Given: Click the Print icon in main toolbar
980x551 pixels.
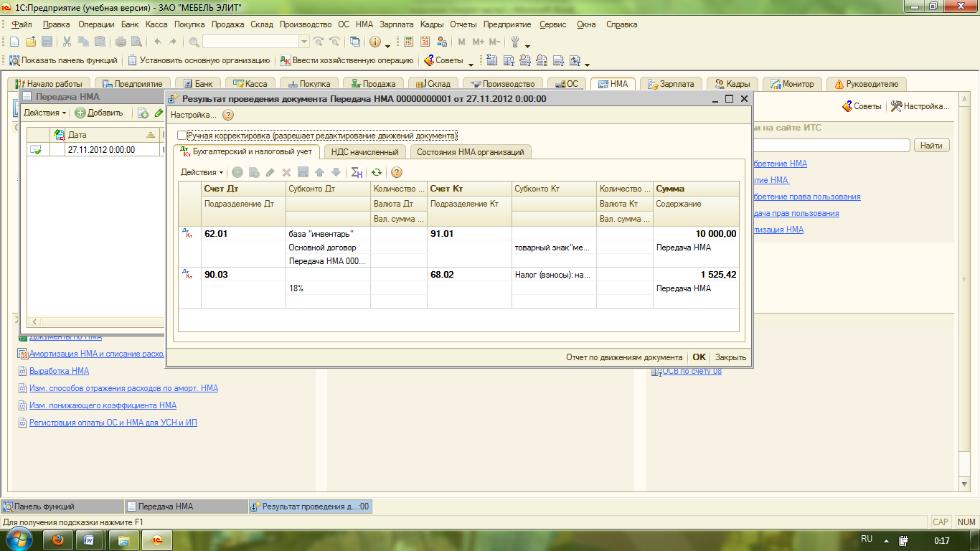Looking at the screenshot, I should [121, 42].
